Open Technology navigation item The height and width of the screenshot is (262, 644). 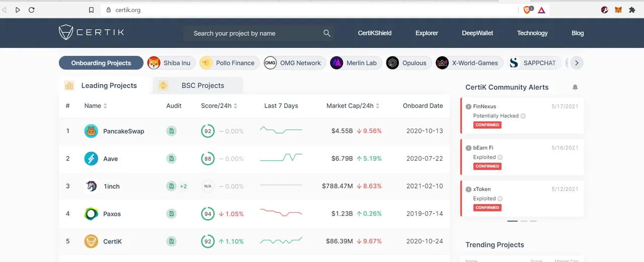click(532, 33)
